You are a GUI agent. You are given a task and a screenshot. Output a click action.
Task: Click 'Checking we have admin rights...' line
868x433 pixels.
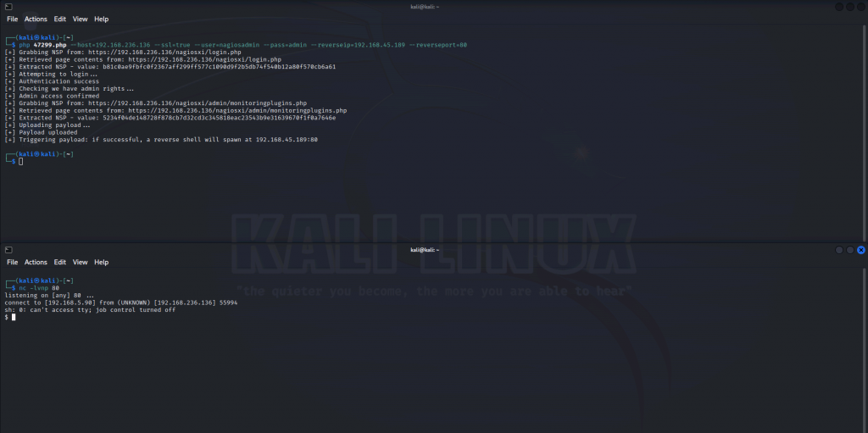[70, 89]
